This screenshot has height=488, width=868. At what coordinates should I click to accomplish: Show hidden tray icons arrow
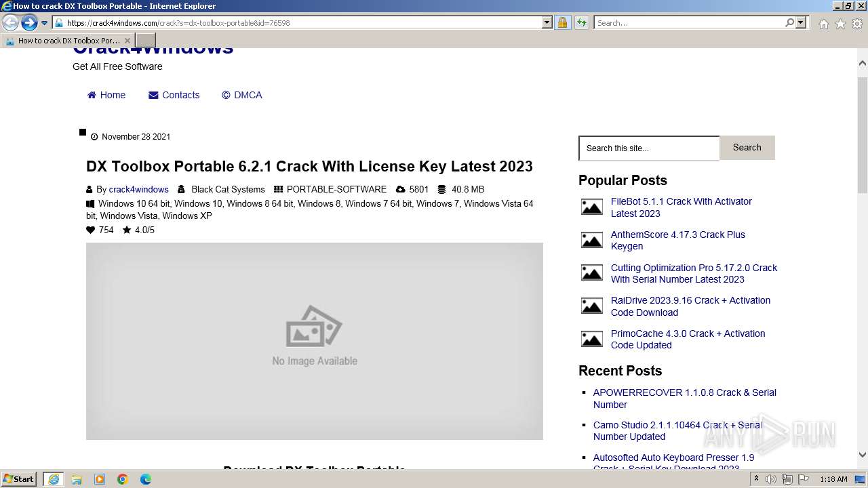coord(757,480)
